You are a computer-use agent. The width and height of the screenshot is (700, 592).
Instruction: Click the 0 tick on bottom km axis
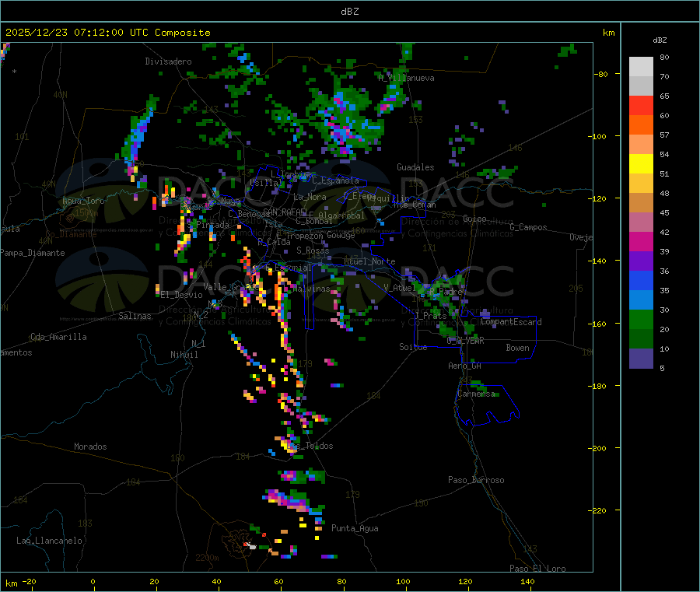tap(93, 582)
